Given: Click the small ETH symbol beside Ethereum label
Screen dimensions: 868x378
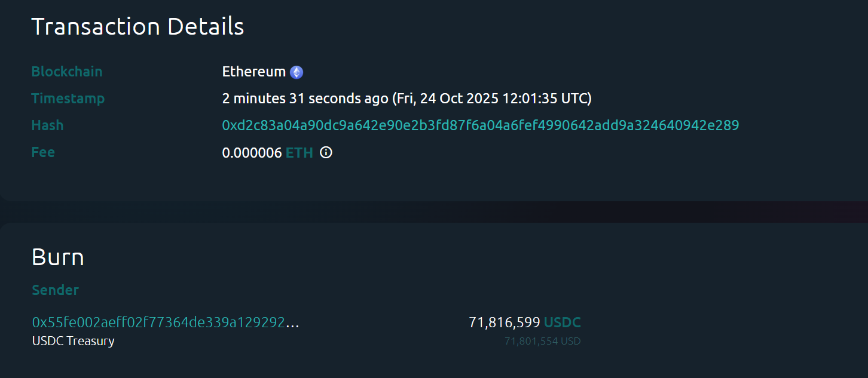Looking at the screenshot, I should point(295,71).
